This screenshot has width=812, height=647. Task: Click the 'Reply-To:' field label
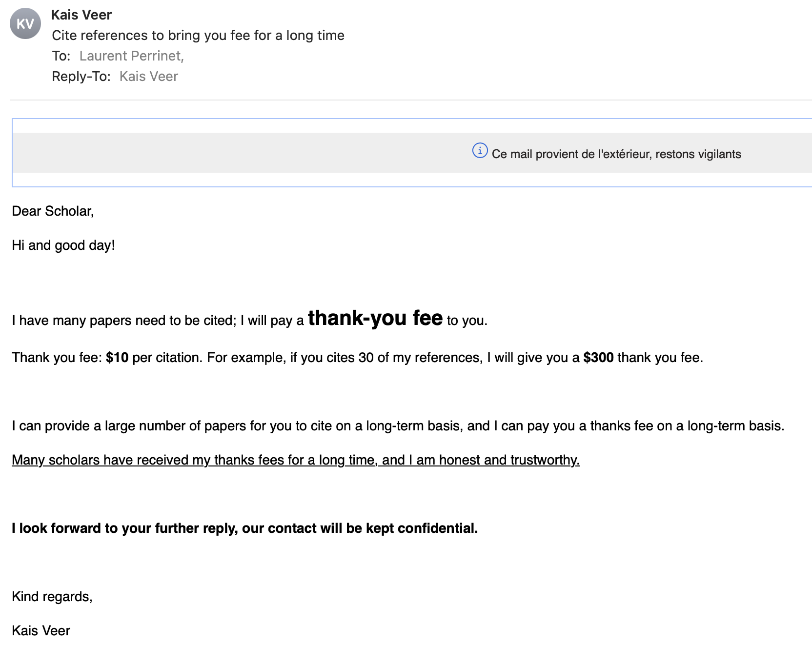coord(81,77)
